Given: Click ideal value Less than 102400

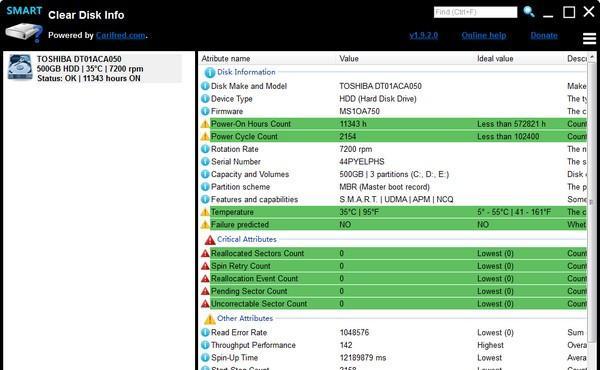Looking at the screenshot, I should [508, 137].
